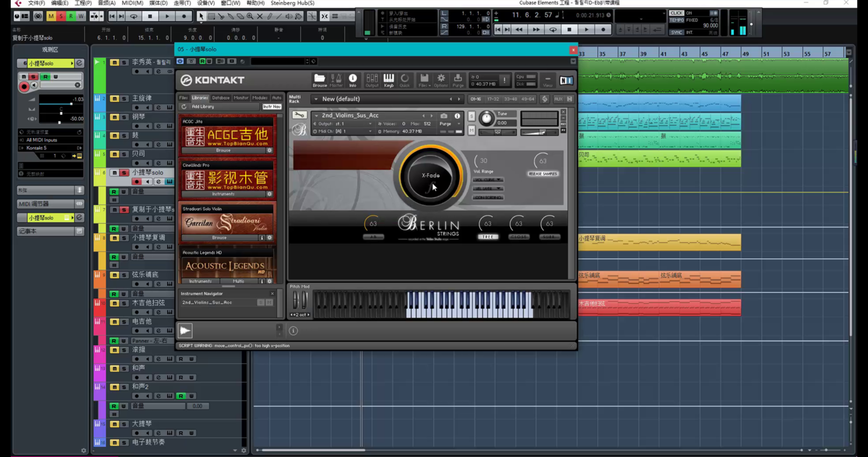
Task: Select the Cubase Zoom magnifier tool
Action: (x=250, y=16)
